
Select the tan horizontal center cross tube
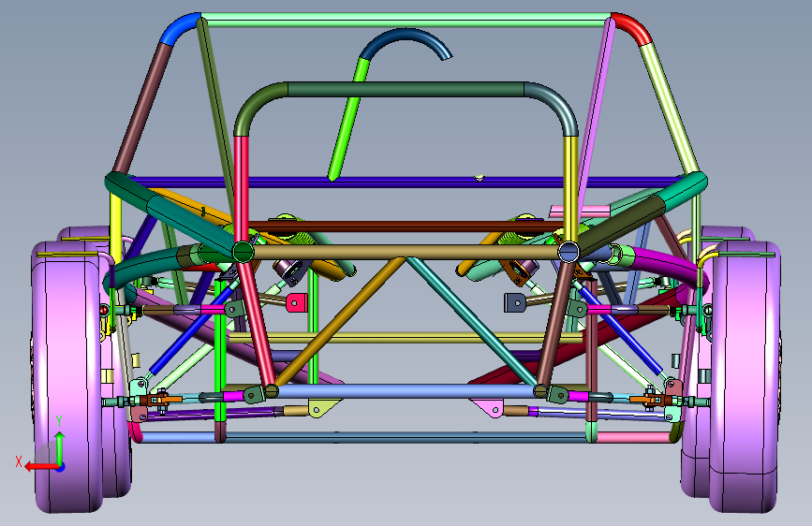point(406,252)
